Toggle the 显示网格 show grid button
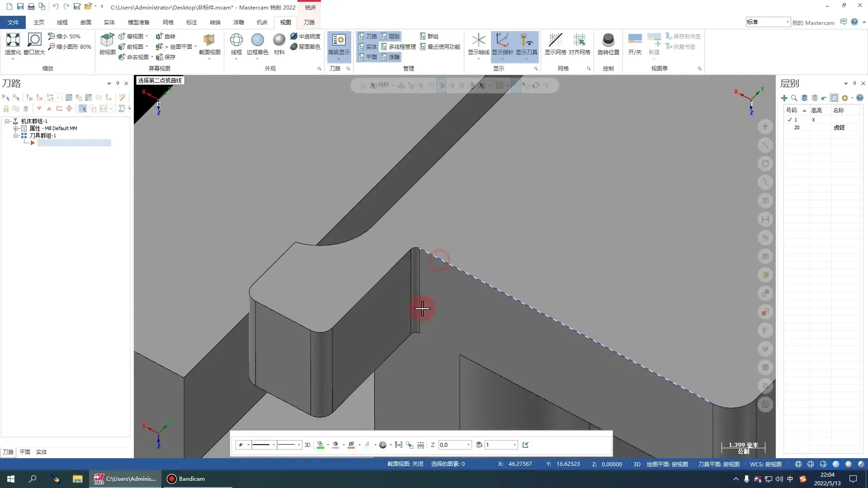Viewport: 868px width, 488px height. 555,41
